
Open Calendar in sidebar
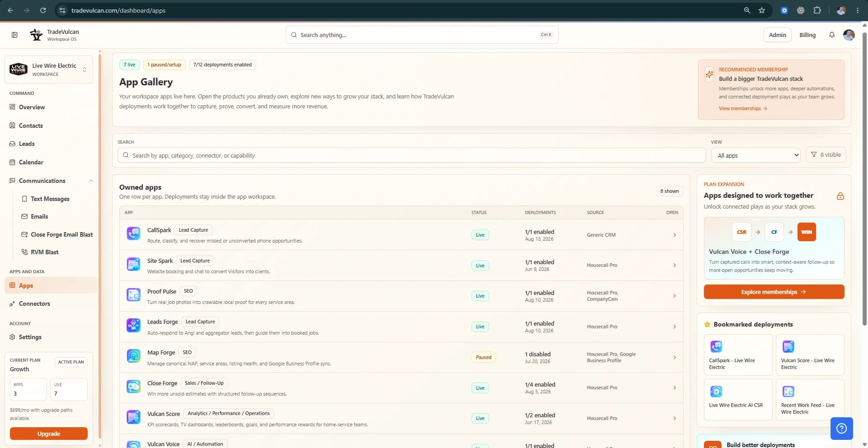pyautogui.click(x=51, y=162)
